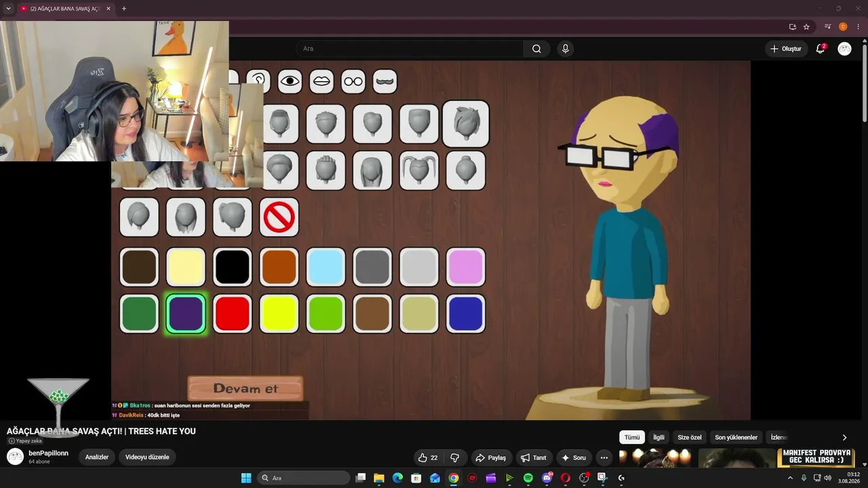Click the Tanıt promote button
The width and height of the screenshot is (868, 488).
point(534,457)
